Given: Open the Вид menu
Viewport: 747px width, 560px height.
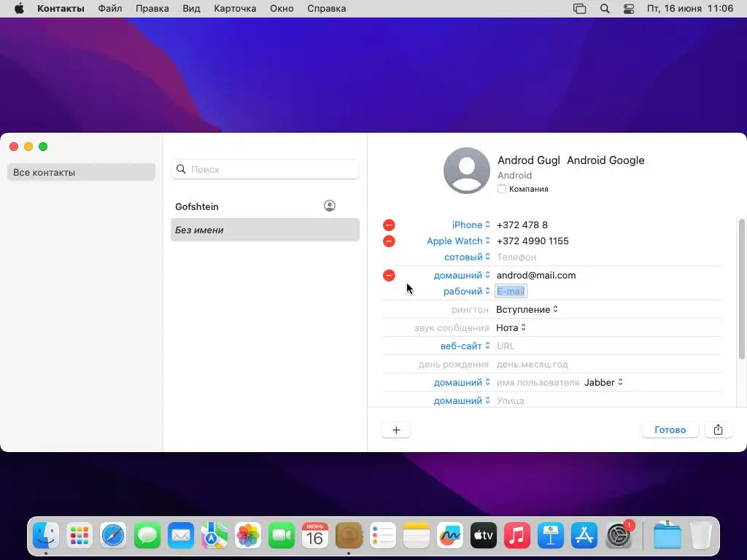Looking at the screenshot, I should [191, 9].
